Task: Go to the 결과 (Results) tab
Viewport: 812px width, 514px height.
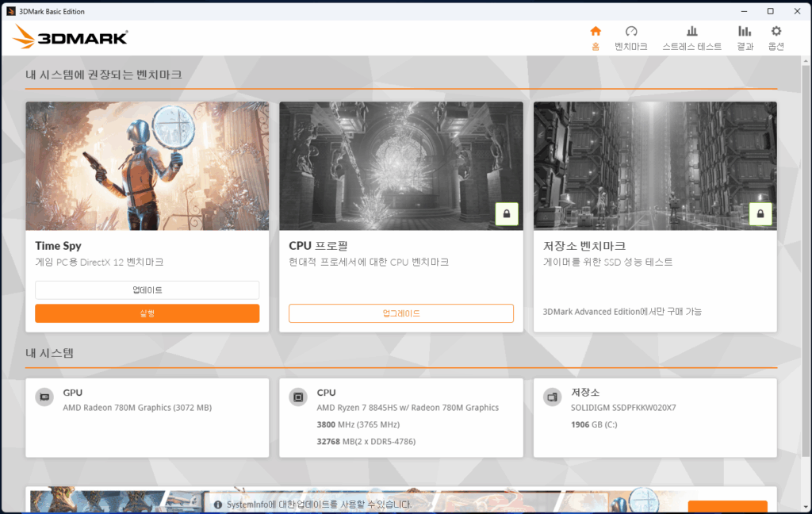Action: click(745, 39)
